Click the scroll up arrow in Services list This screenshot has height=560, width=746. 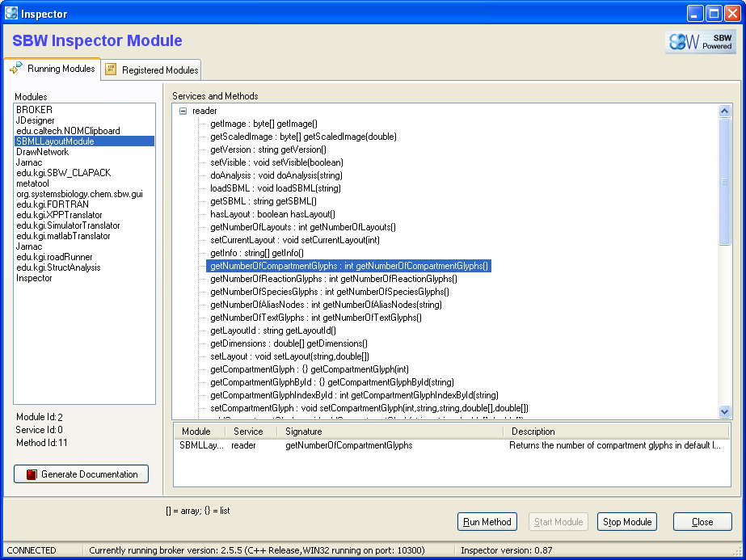point(724,112)
